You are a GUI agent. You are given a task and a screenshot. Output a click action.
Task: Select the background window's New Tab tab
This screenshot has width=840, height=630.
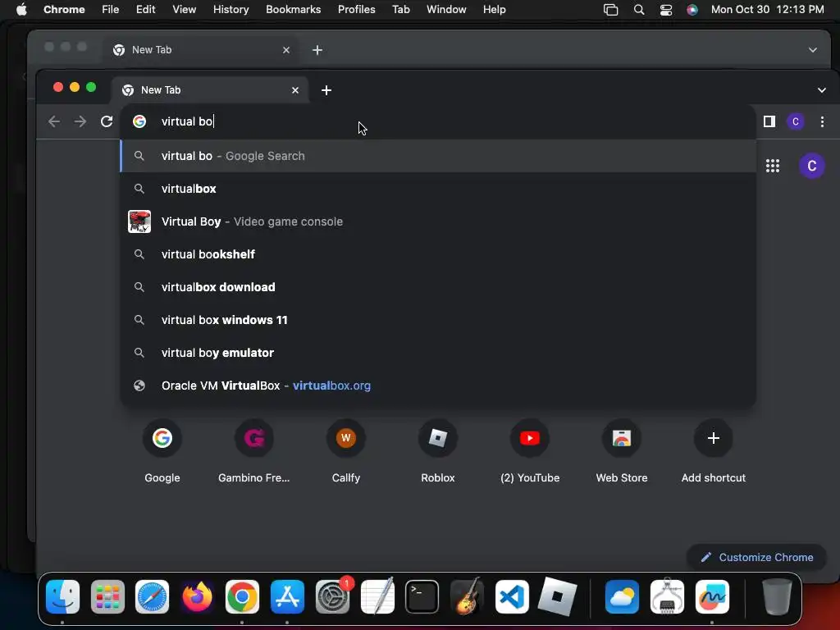(201, 50)
